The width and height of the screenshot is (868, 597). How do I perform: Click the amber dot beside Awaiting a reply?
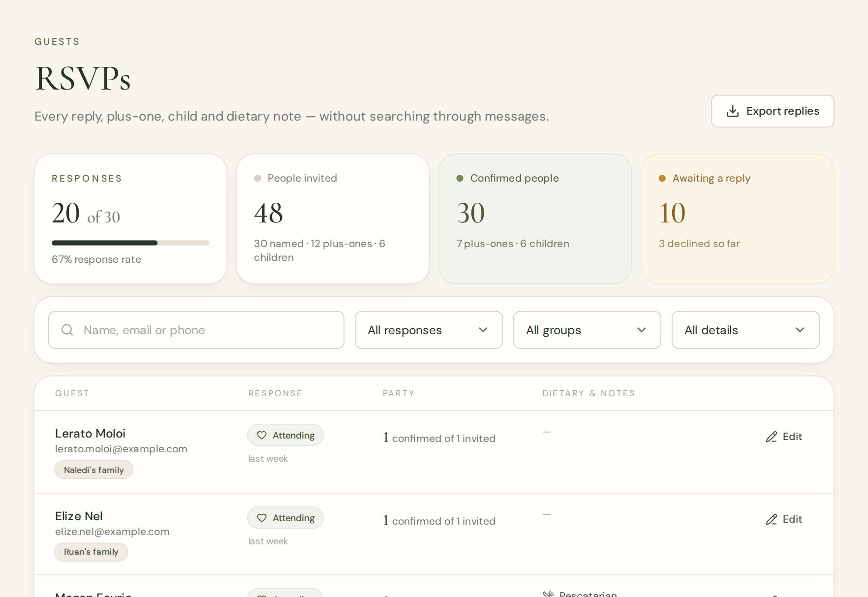(662, 178)
